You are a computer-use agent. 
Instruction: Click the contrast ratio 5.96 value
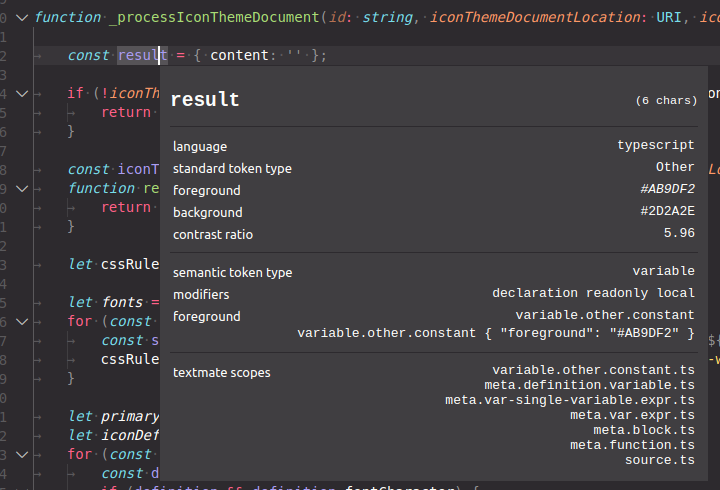coord(679,233)
